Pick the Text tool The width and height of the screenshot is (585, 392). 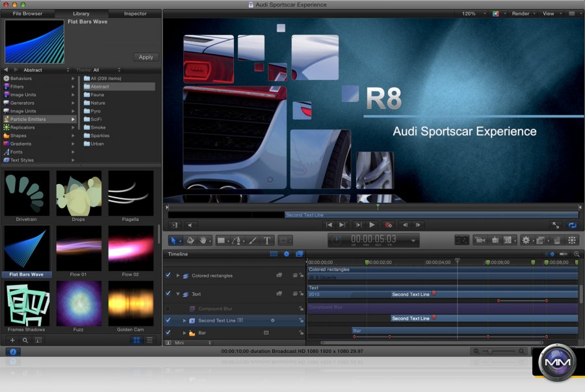point(266,241)
